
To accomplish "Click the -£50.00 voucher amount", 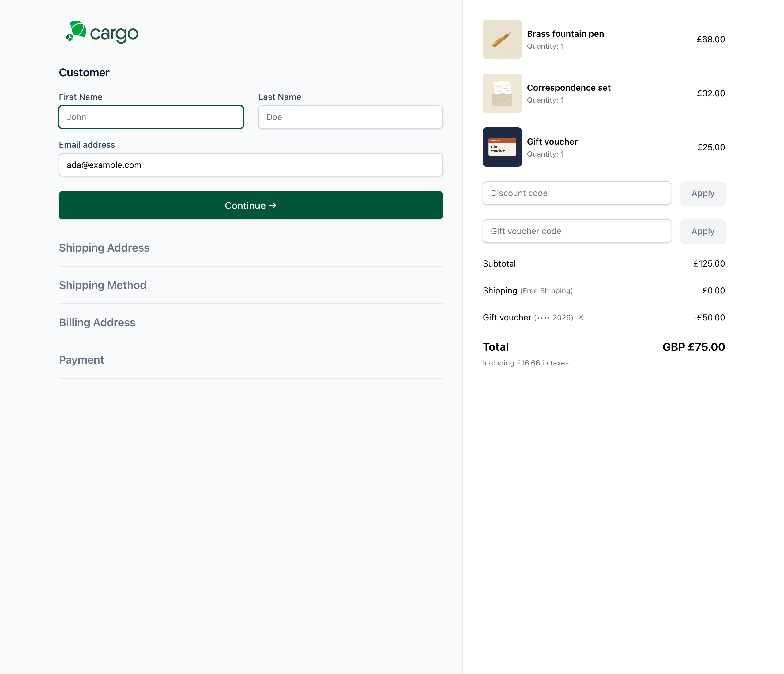I will coord(709,317).
